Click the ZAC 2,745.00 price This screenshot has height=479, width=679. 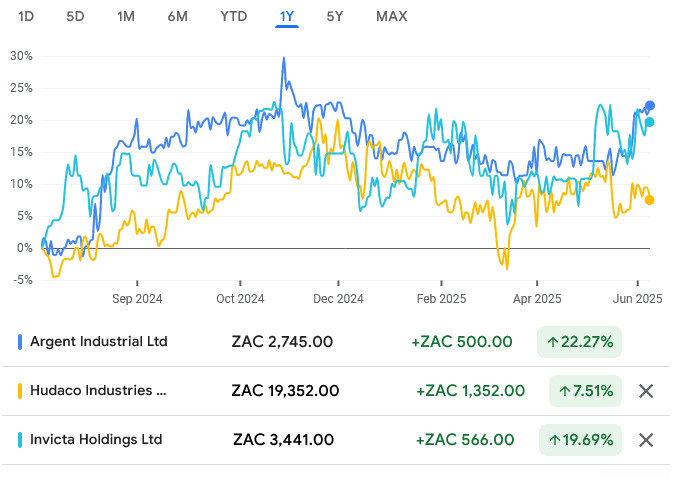click(282, 342)
